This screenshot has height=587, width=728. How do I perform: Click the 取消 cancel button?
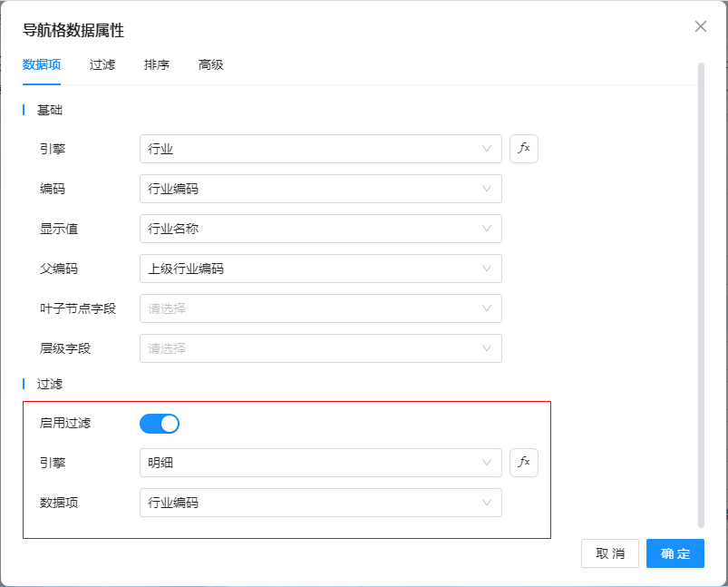coord(609,553)
